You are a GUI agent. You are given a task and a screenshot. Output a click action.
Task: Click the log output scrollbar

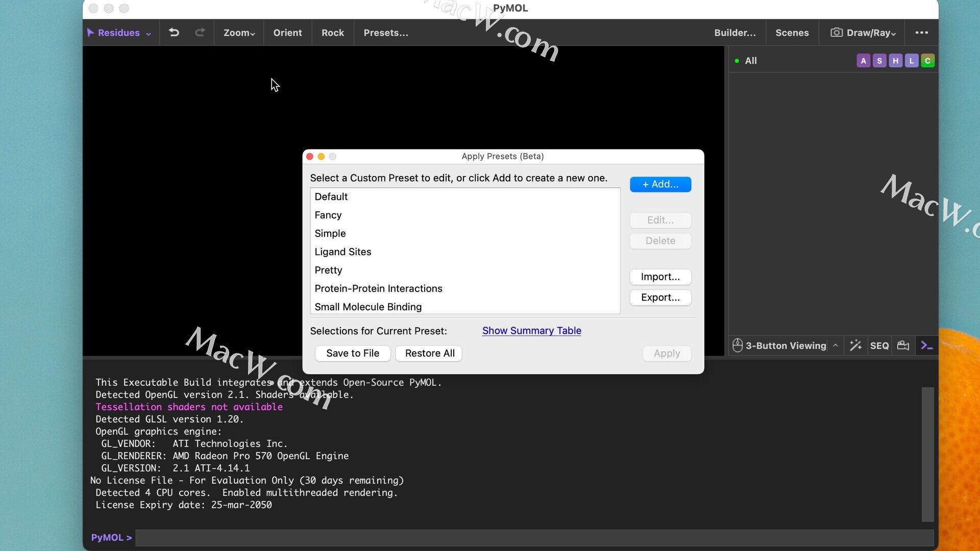point(928,454)
